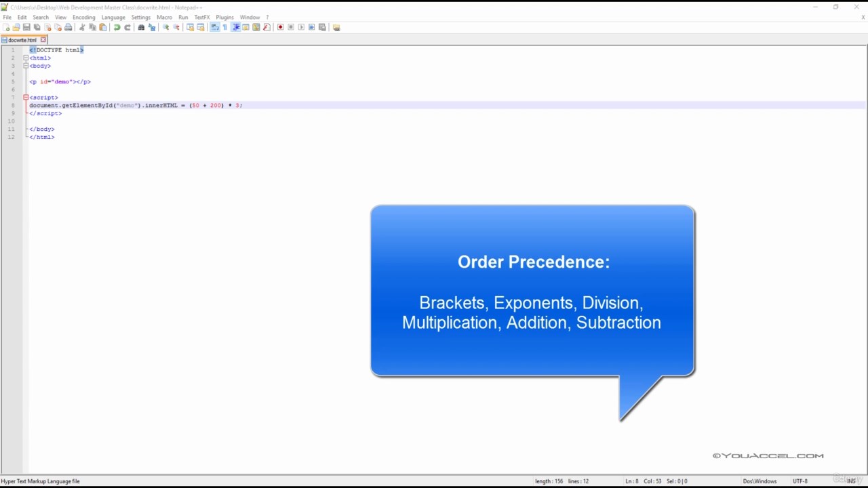Viewport: 868px width, 488px height.
Task: Open the Macro menu
Action: point(164,17)
